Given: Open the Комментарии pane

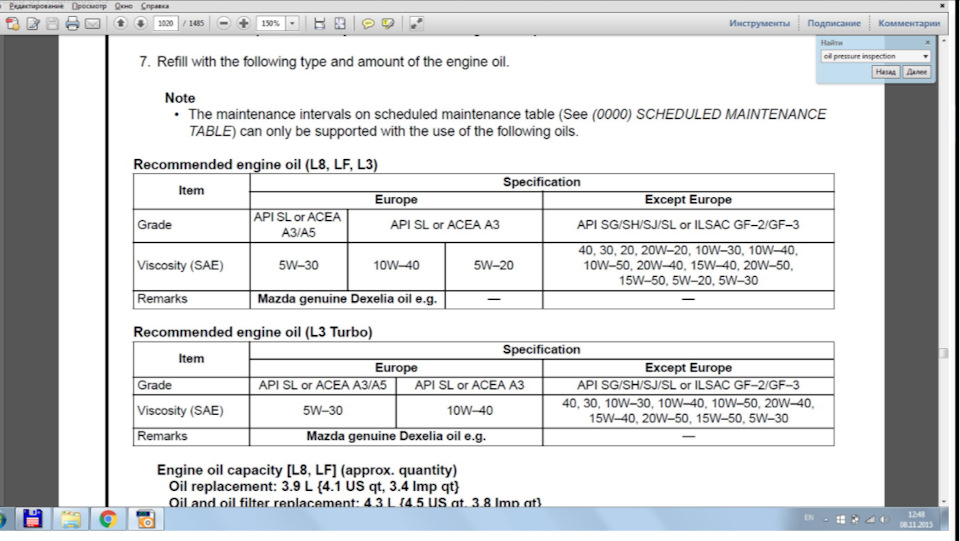Looking at the screenshot, I should click(x=909, y=23).
